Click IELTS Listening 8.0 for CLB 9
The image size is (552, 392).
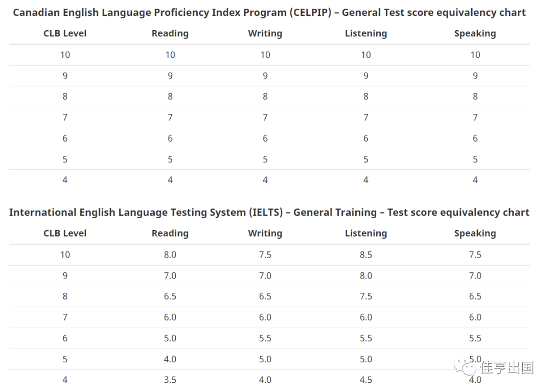[x=366, y=275]
